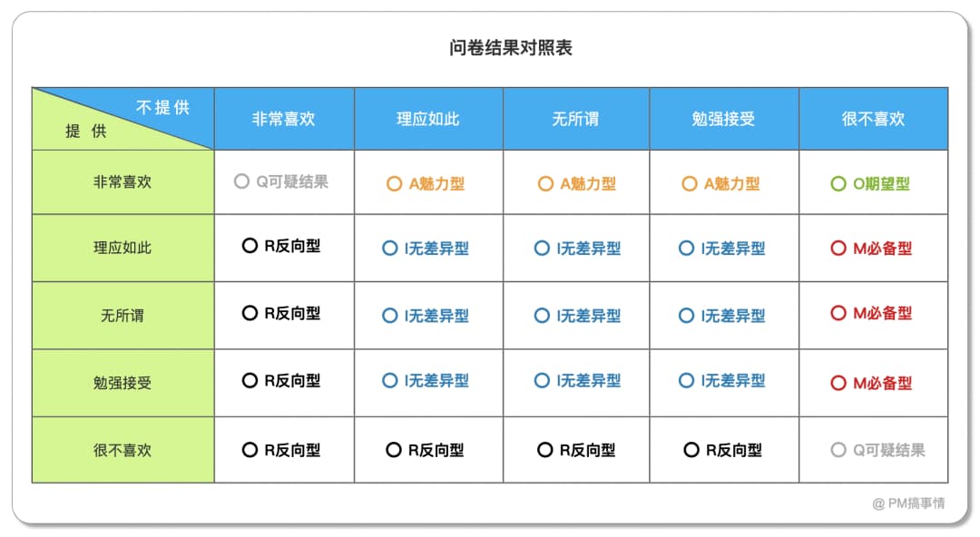Select the 无所谓 column header
The image size is (980, 537).
pos(575,119)
